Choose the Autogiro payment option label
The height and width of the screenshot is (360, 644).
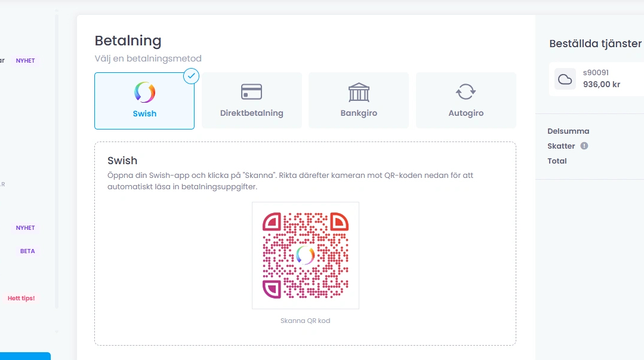coord(466,113)
